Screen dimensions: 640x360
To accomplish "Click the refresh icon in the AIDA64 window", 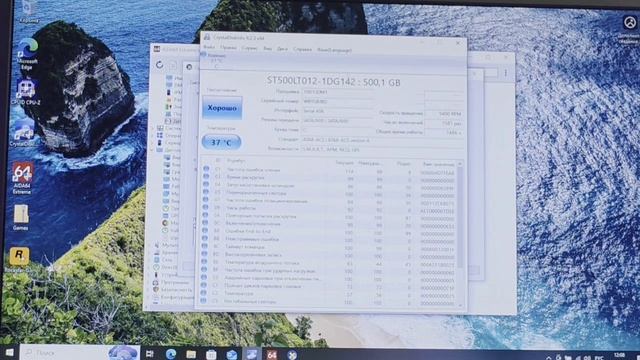I will tap(160, 64).
